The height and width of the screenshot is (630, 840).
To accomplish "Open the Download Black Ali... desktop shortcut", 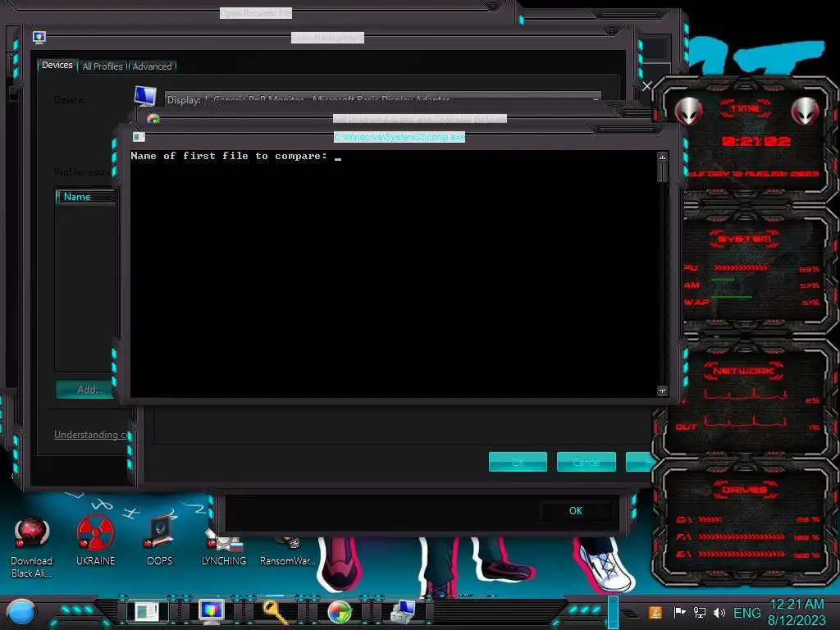I will (x=32, y=546).
